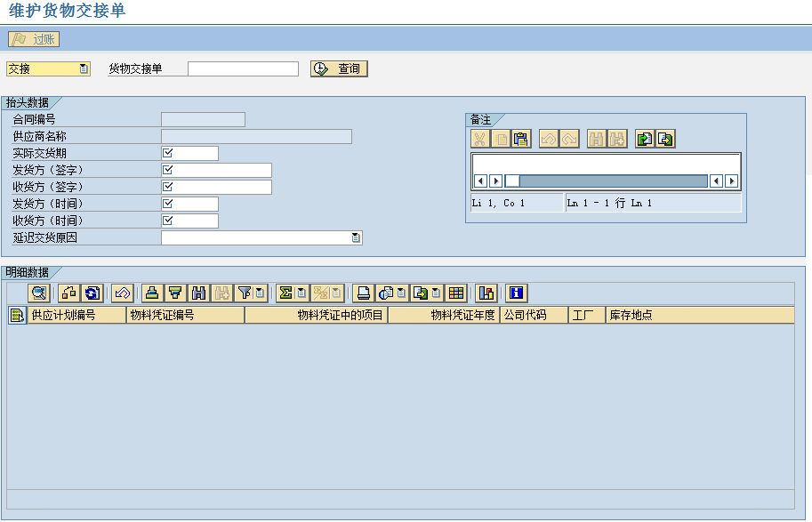Viewport: 812px width, 522px height.
Task: Click the Sort ascending icon
Action: click(x=152, y=293)
